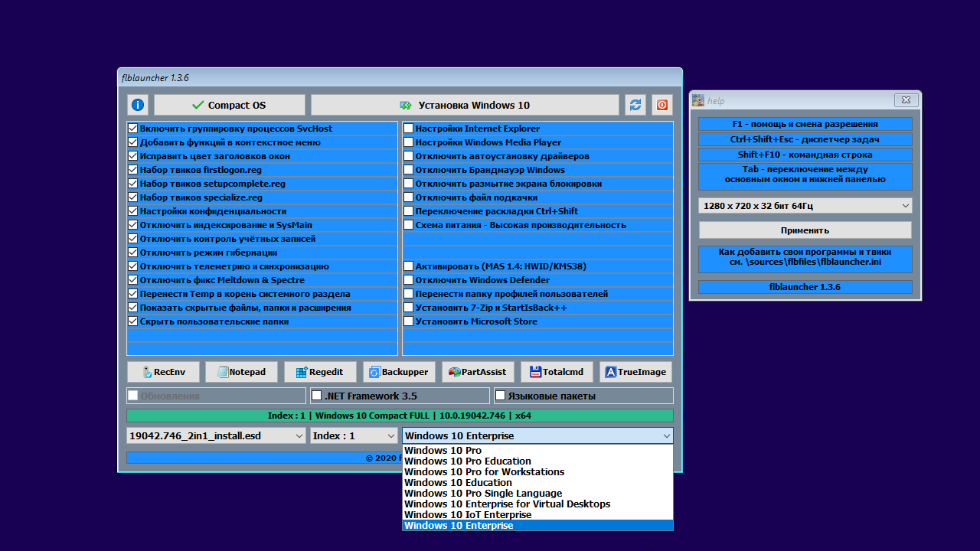The width and height of the screenshot is (980, 551).
Task: Choose Windows 10 IoT Enterprise entry
Action: pos(467,515)
